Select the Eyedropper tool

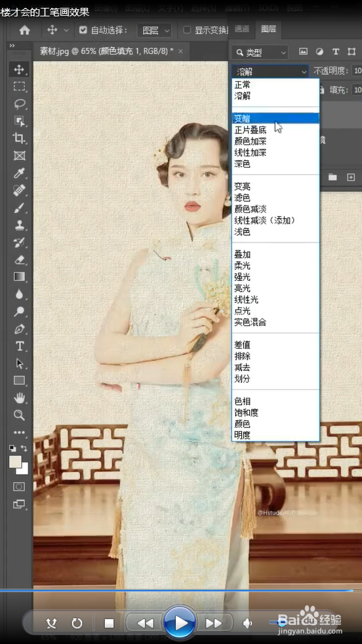click(x=19, y=173)
